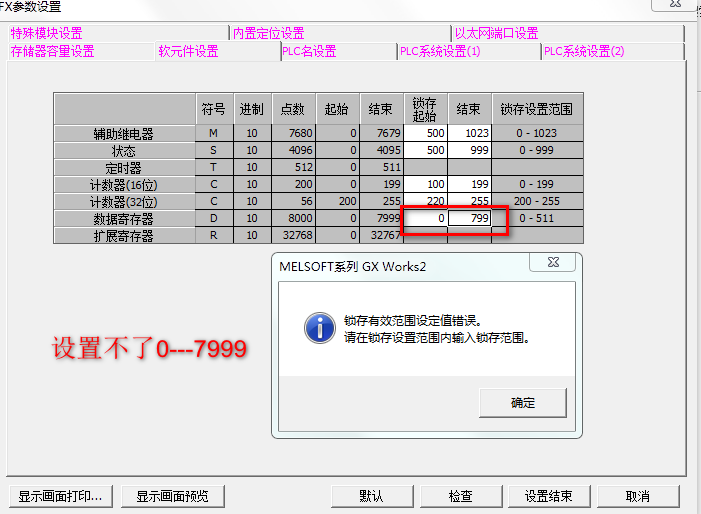Open the 内置定位设置 tab
The image size is (701, 514).
pyautogui.click(x=269, y=34)
